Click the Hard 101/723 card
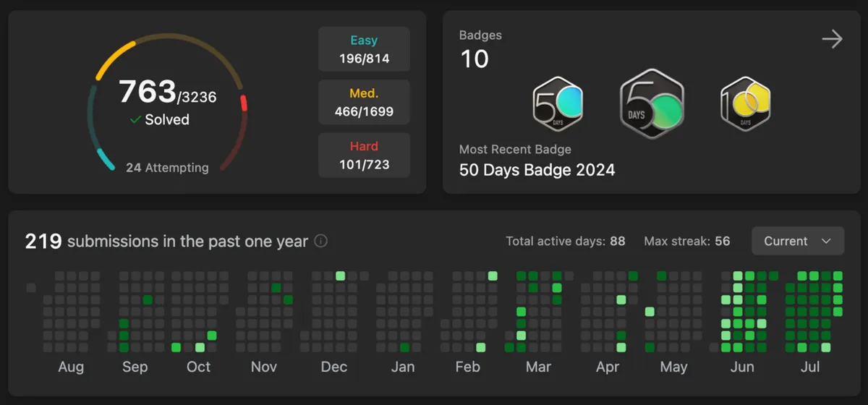Screen dimensions: 868x405 [x=364, y=155]
